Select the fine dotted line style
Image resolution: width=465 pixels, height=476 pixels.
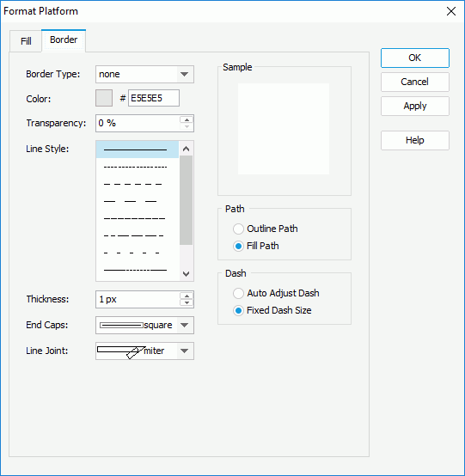coord(138,167)
